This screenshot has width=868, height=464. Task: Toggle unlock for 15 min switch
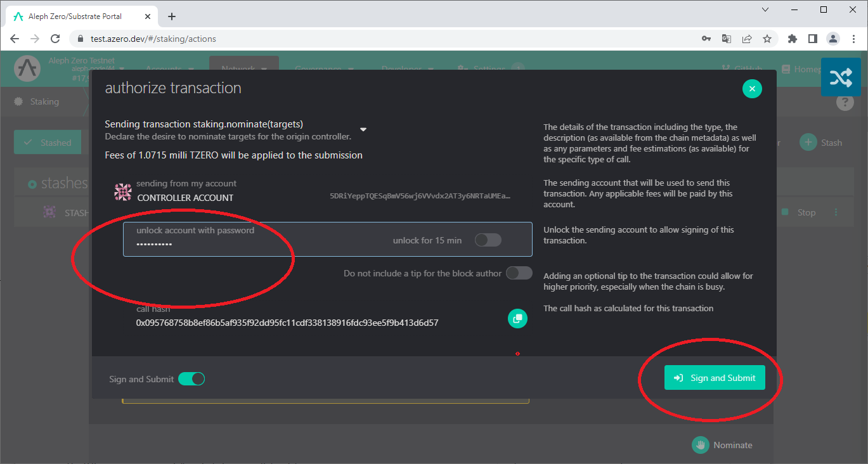click(488, 240)
